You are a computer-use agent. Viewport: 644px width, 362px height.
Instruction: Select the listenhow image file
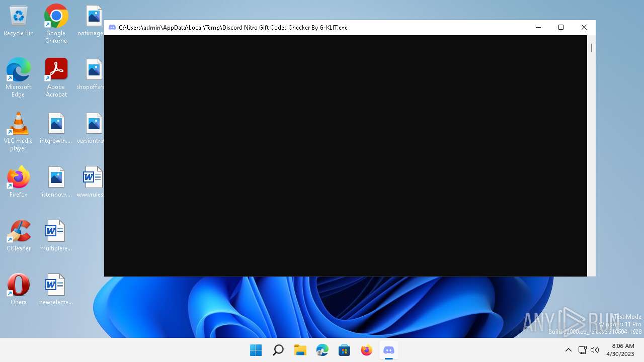(x=56, y=182)
